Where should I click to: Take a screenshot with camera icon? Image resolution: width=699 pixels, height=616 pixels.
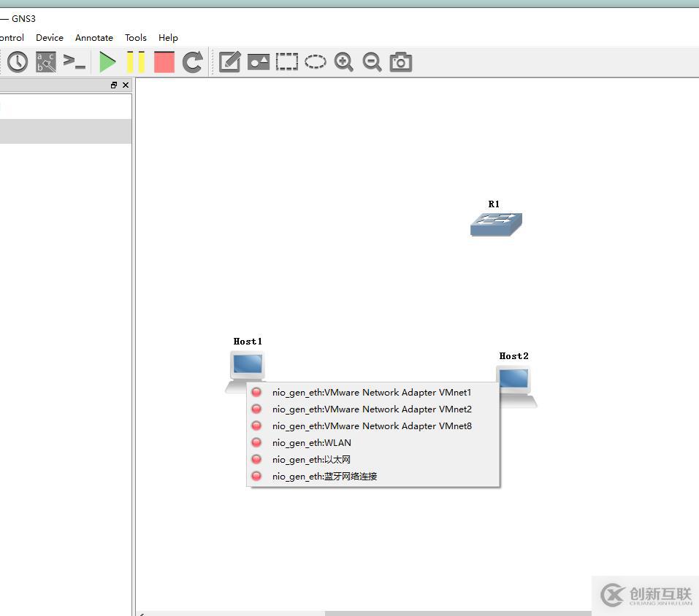(x=401, y=62)
